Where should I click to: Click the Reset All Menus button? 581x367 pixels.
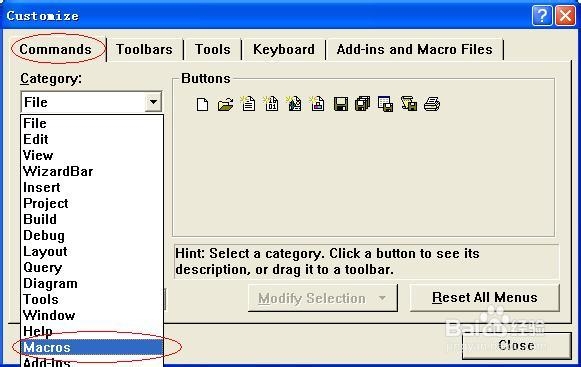coord(485,298)
